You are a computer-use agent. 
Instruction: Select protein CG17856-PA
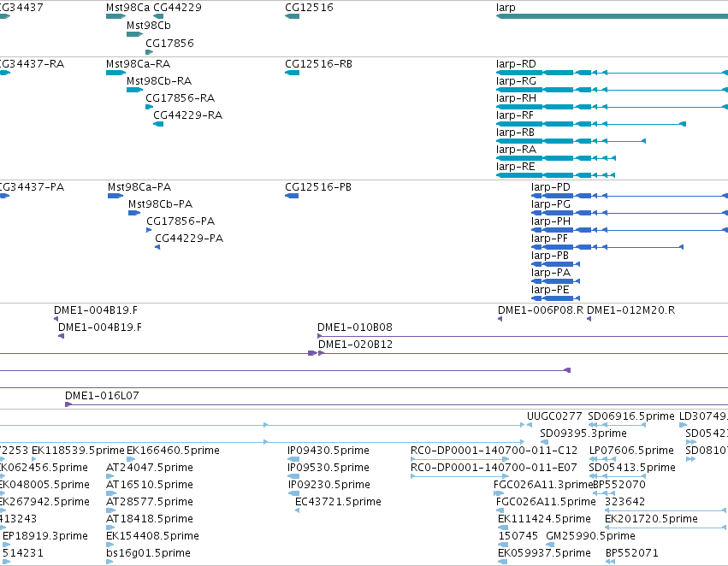pyautogui.click(x=149, y=230)
